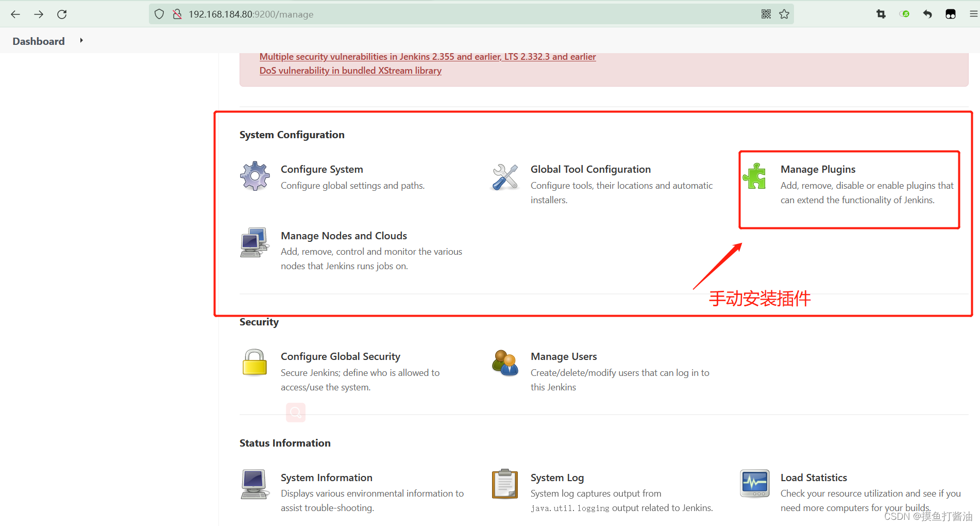Expand the Dashboard breadcrumb arrow
This screenshot has height=526, width=980.
click(x=81, y=40)
